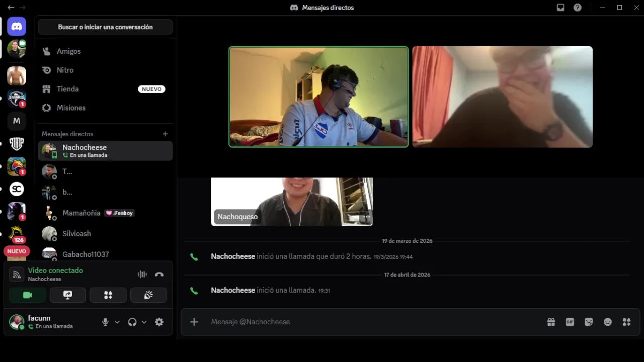Go forward with the right arrow
The image size is (644, 362).
[x=22, y=8]
